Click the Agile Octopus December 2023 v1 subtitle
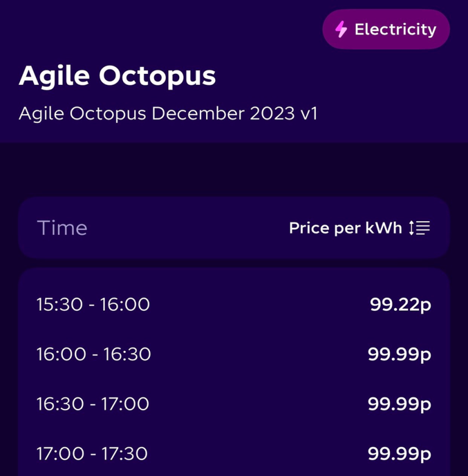Image resolution: width=468 pixels, height=476 pixels. (x=168, y=113)
